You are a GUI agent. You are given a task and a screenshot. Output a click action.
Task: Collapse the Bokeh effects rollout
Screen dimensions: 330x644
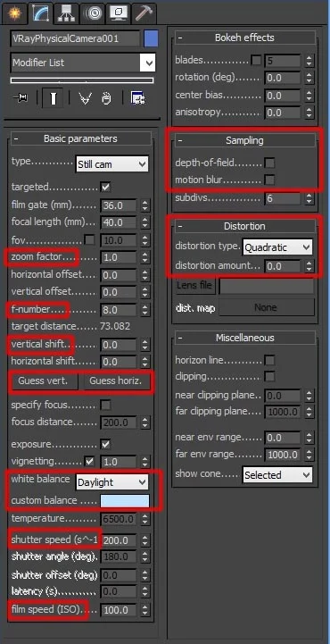[245, 38]
